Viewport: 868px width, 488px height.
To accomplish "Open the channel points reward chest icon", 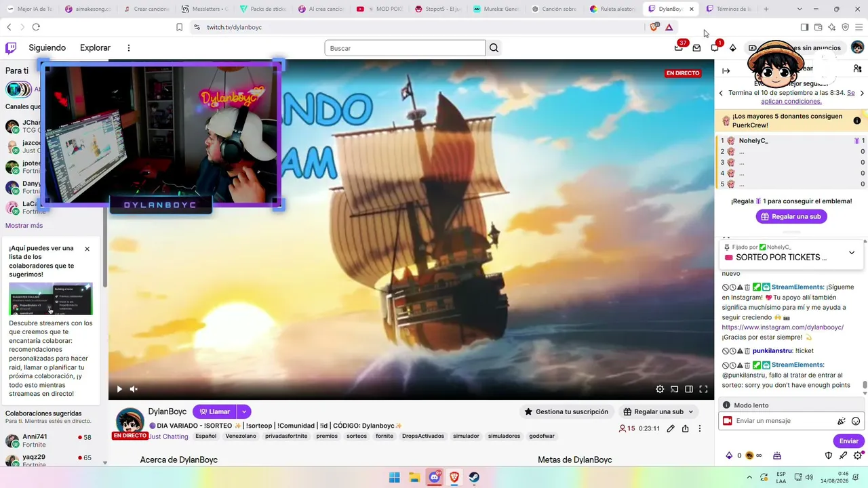I will 777,455.
